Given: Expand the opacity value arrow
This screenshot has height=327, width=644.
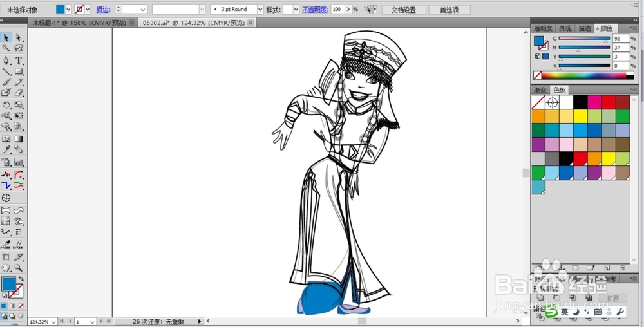Looking at the screenshot, I should (348, 9).
